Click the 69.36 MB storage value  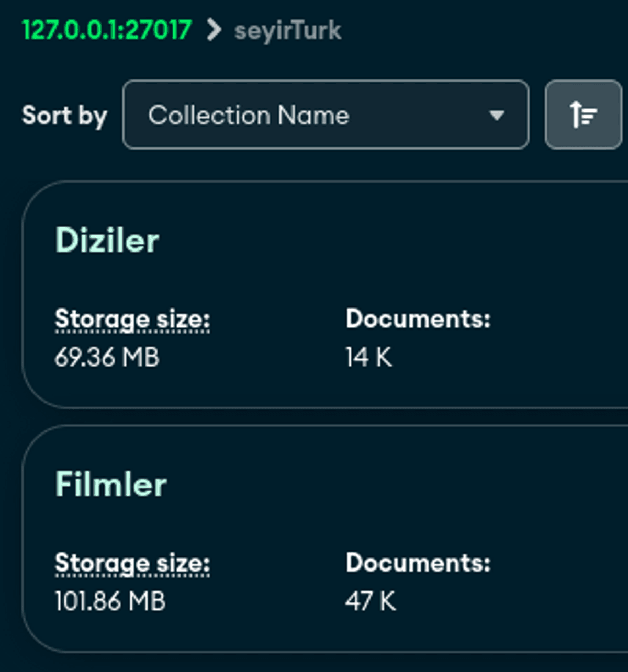click(107, 358)
